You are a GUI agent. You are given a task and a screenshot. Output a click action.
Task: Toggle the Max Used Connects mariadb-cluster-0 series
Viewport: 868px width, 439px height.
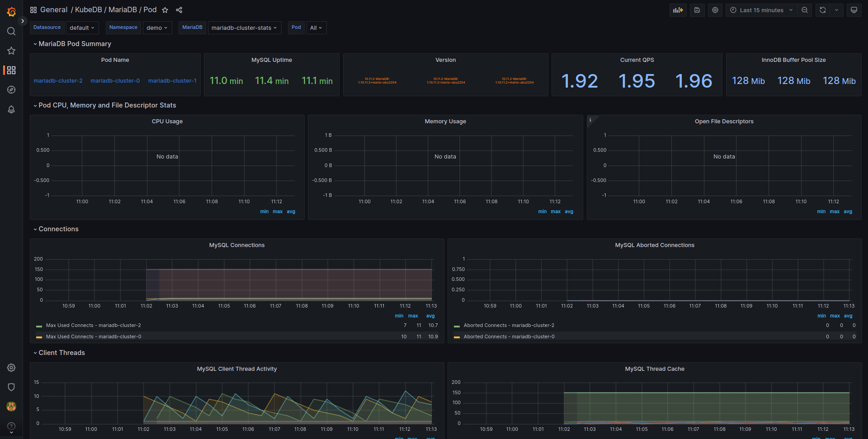pyautogui.click(x=94, y=336)
